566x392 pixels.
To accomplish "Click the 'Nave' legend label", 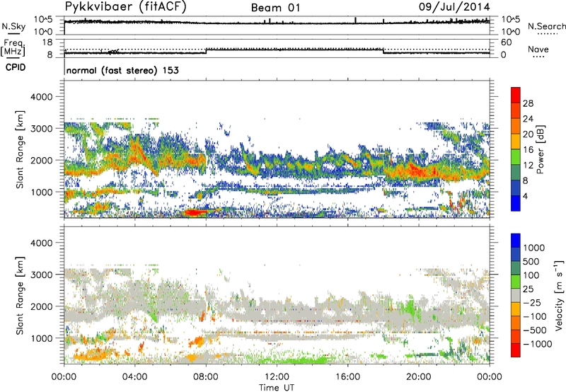I will (x=538, y=49).
